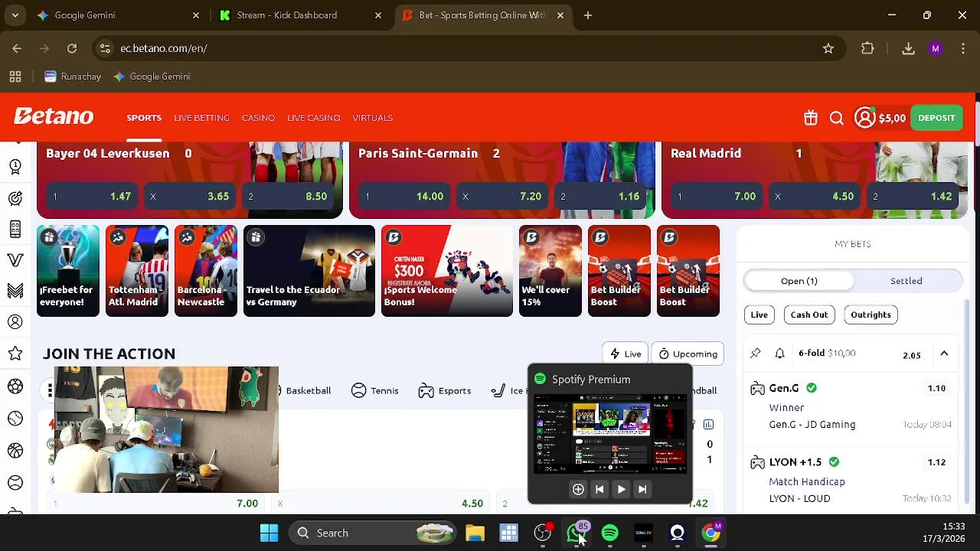Open the ¡Freebet for everyone! promo card
This screenshot has height=551, width=980.
coord(68,271)
